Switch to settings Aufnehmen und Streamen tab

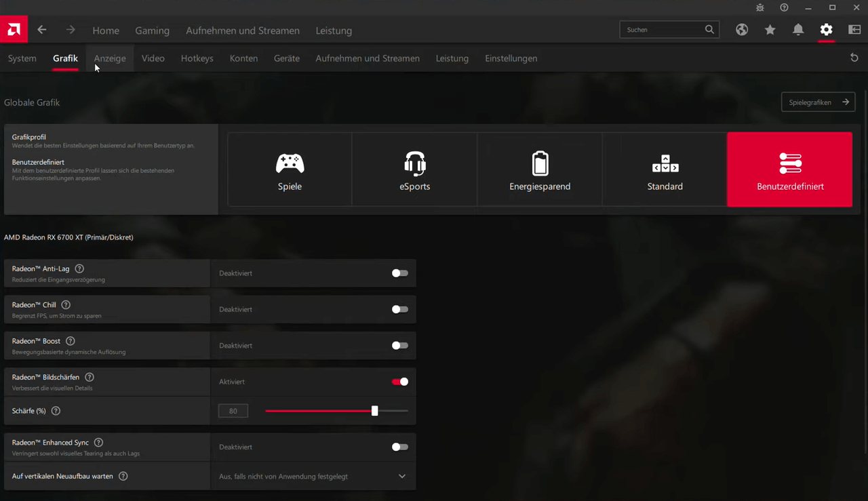point(368,58)
